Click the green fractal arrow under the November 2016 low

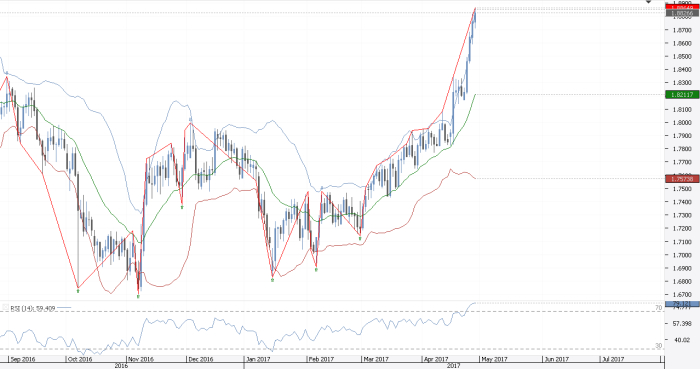tap(138, 296)
